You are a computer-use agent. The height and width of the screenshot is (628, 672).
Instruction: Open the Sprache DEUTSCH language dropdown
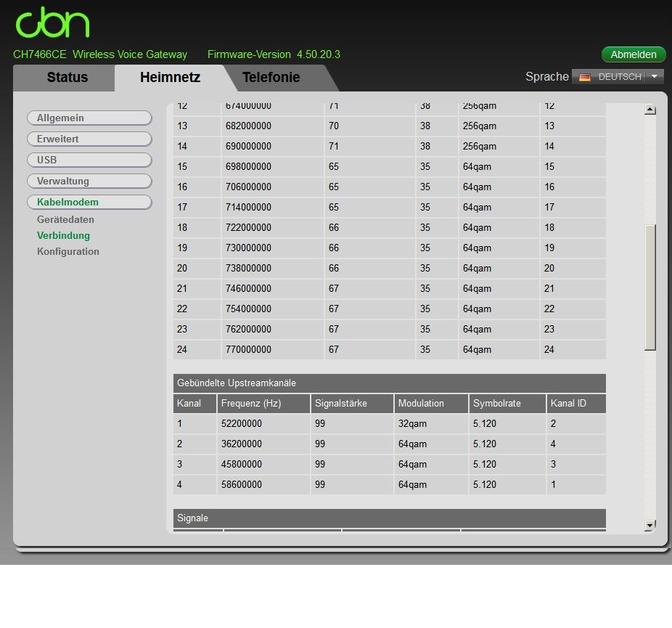pyautogui.click(x=618, y=77)
